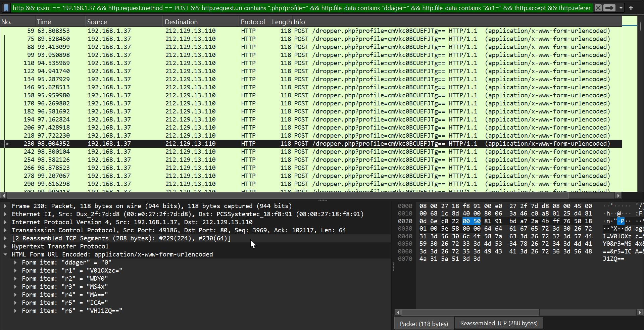Screen dimensions: 644x330
Task: Sort by the Time column header
Action: click(x=60, y=22)
